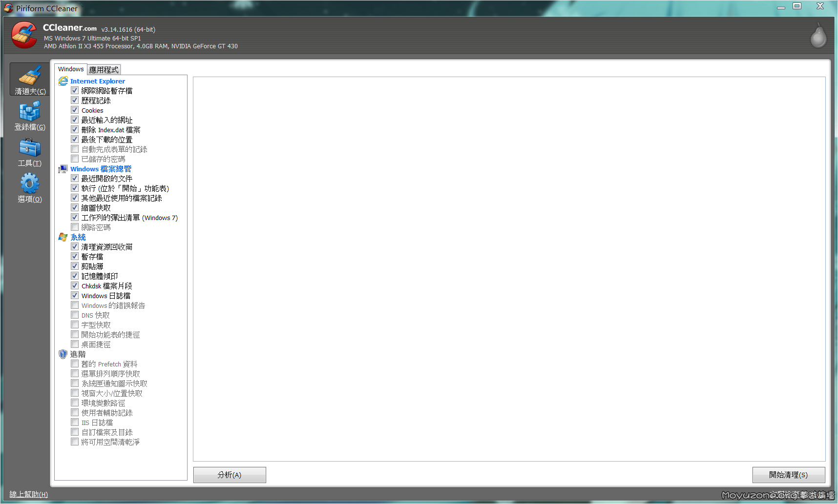This screenshot has height=504, width=838.
Task: Uncheck 剪貼簿 checkbox
Action: click(x=75, y=266)
